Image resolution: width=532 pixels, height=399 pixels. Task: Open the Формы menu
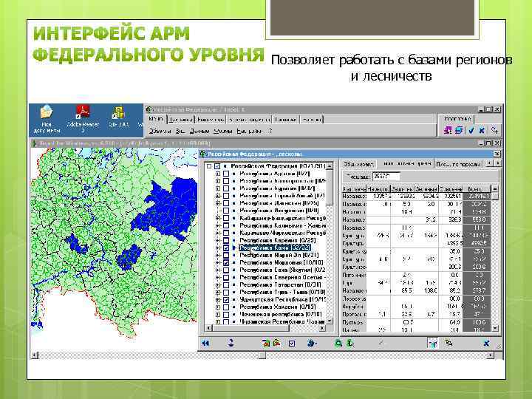tap(222, 131)
